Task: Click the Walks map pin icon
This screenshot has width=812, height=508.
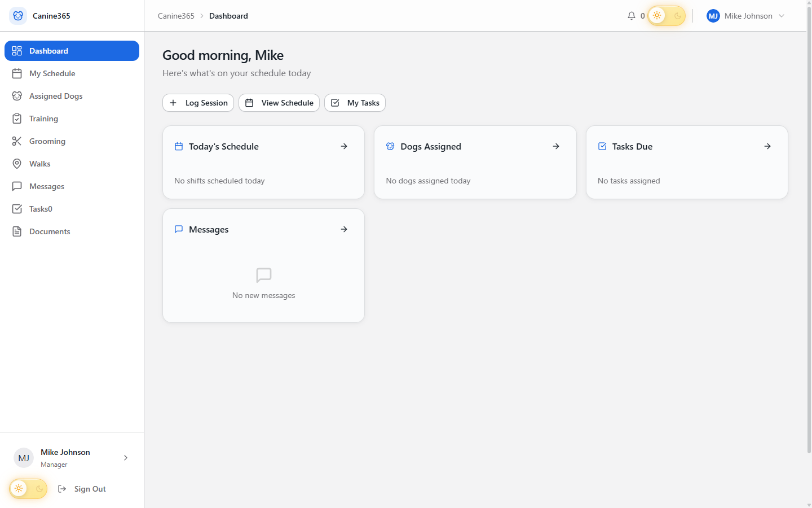Action: [17, 164]
